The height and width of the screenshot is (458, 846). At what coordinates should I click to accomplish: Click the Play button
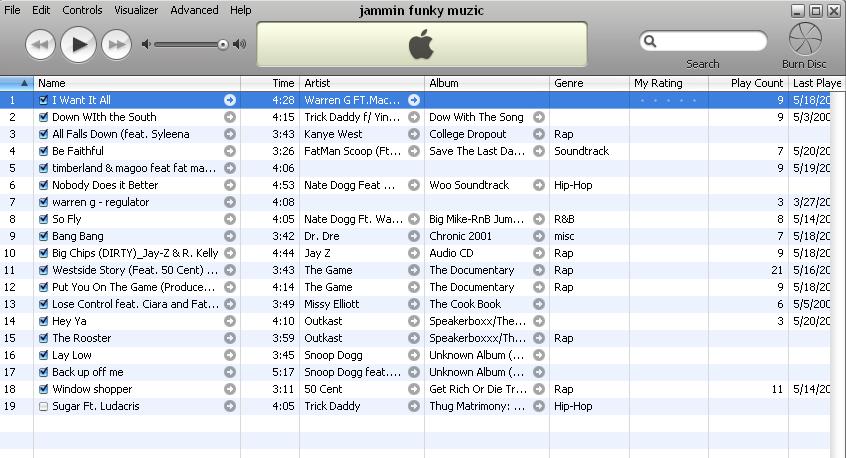(x=78, y=45)
